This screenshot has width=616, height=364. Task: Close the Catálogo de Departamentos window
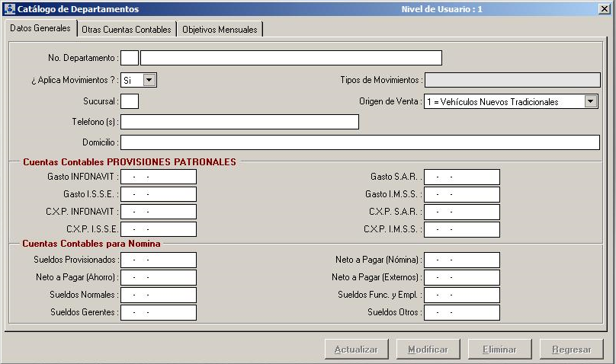click(x=602, y=9)
